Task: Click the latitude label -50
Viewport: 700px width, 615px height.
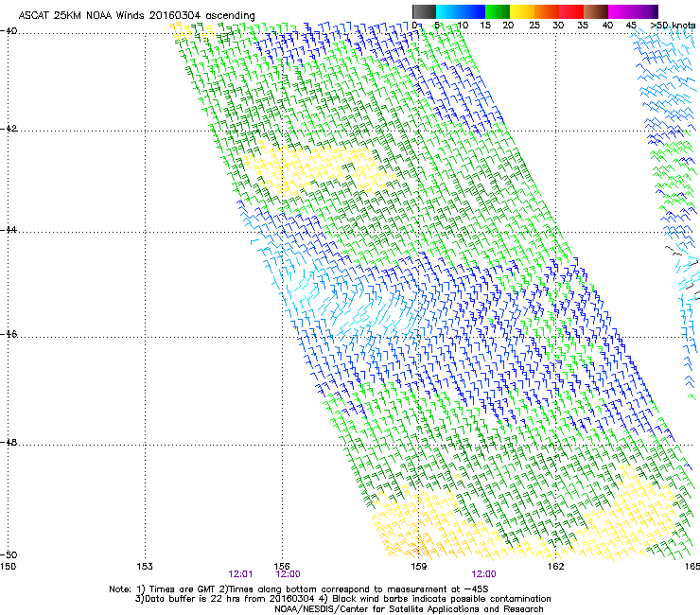Action: coord(9,554)
